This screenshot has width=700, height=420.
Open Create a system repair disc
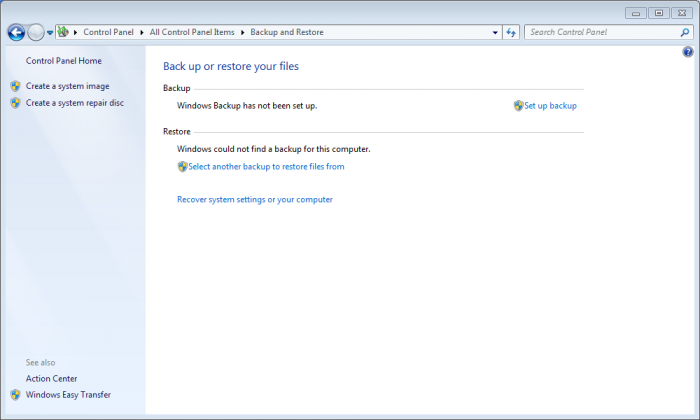click(x=75, y=102)
